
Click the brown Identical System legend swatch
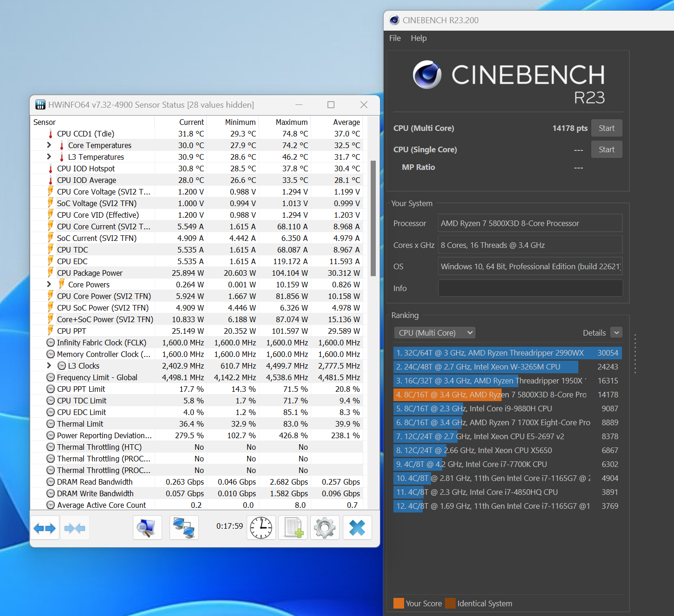coord(450,603)
